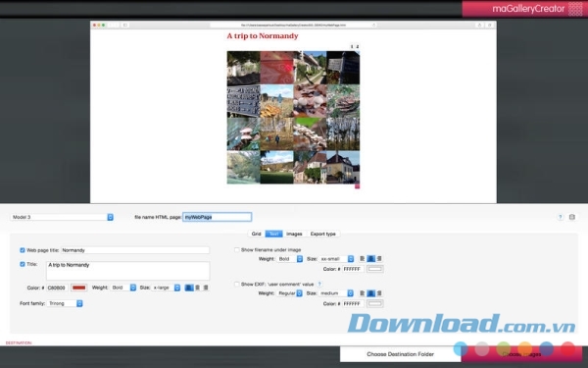
Task: Open help icon beside the panel toggle
Action: [561, 217]
